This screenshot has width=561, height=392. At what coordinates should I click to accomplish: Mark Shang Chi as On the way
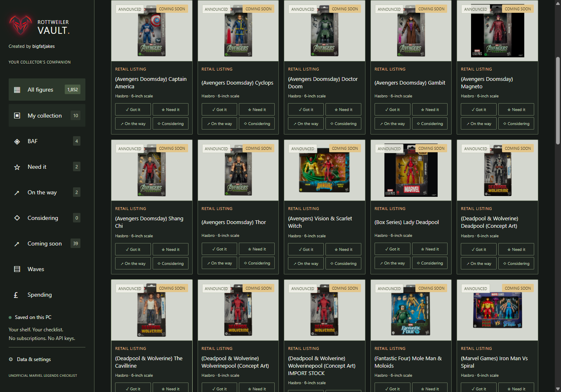(133, 263)
